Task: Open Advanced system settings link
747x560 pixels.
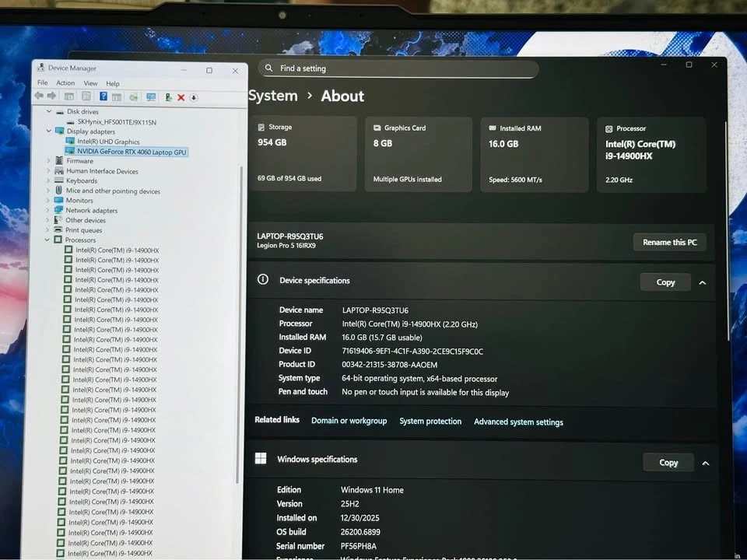Action: pyautogui.click(x=518, y=422)
